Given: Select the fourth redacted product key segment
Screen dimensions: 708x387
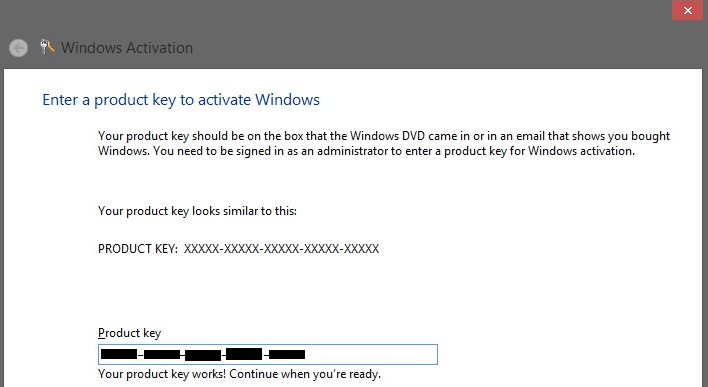Looking at the screenshot, I should tap(244, 354).
